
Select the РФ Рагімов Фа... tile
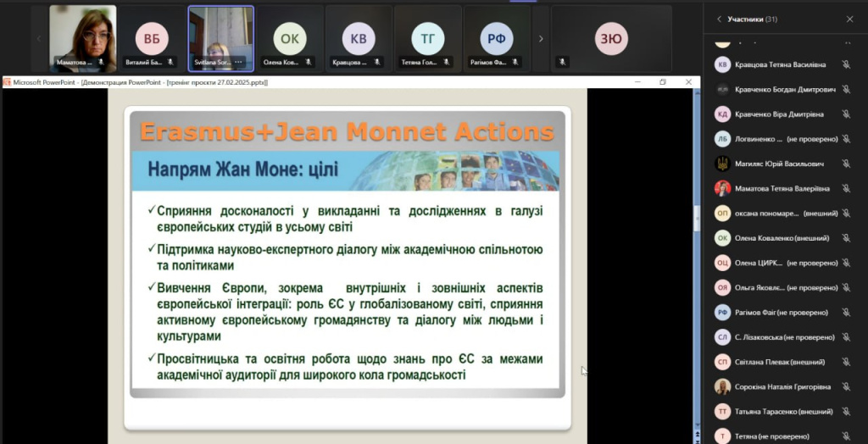(x=497, y=39)
